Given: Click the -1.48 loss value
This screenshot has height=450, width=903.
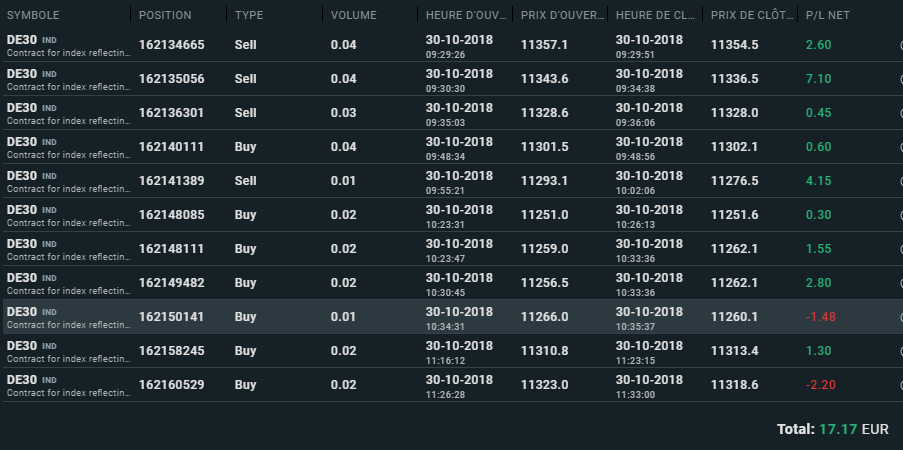Looking at the screenshot, I should [x=821, y=317].
